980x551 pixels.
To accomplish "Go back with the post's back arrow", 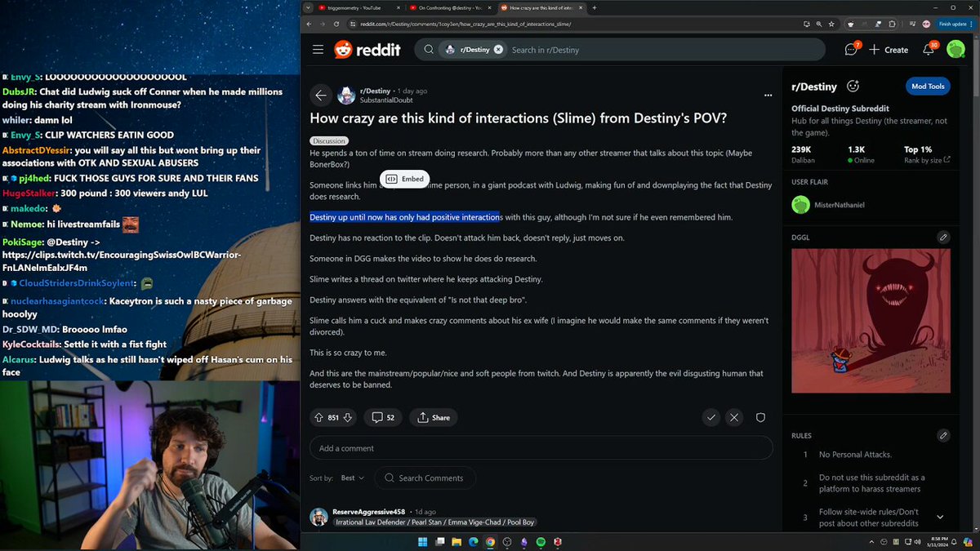I will [x=321, y=96].
